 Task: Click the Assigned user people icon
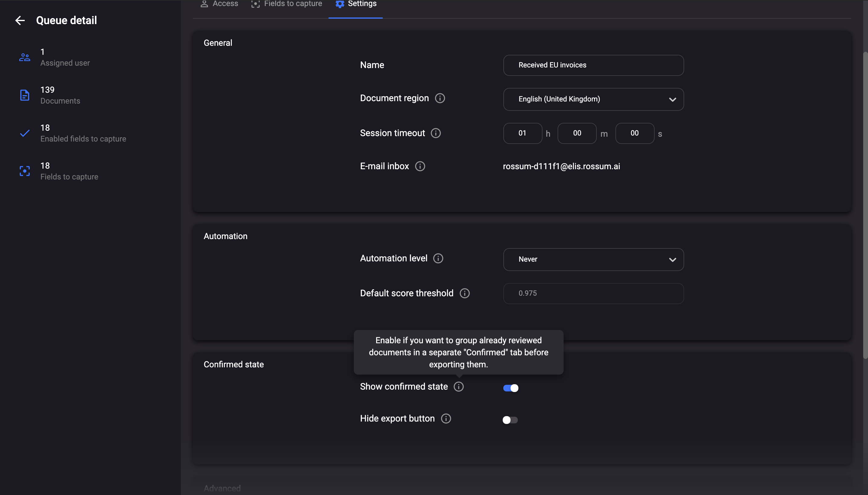click(24, 57)
